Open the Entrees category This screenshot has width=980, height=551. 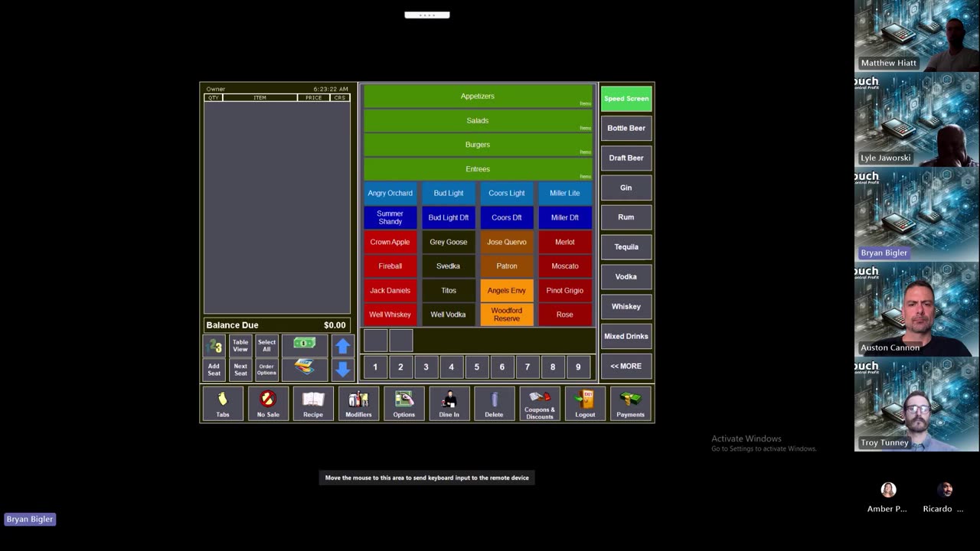click(478, 169)
